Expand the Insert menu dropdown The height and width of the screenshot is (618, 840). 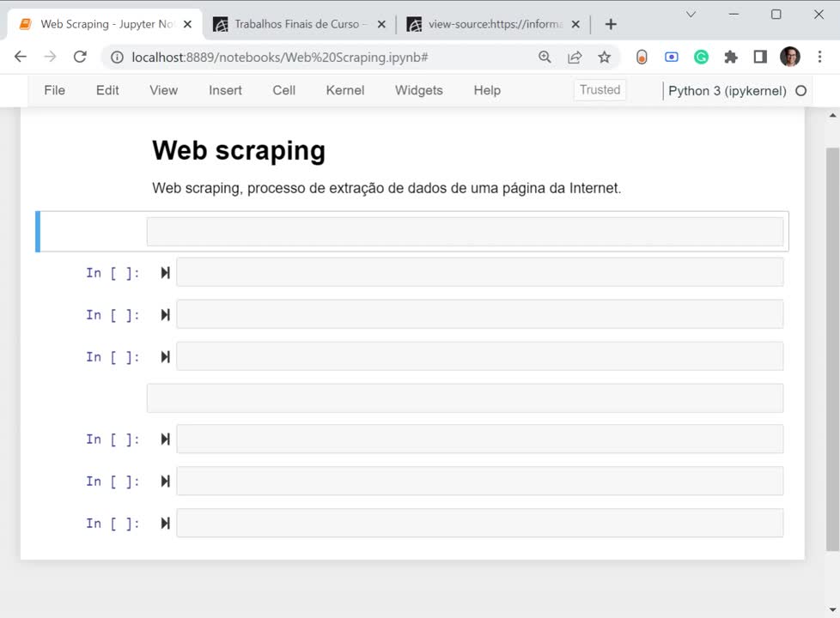[x=225, y=90]
